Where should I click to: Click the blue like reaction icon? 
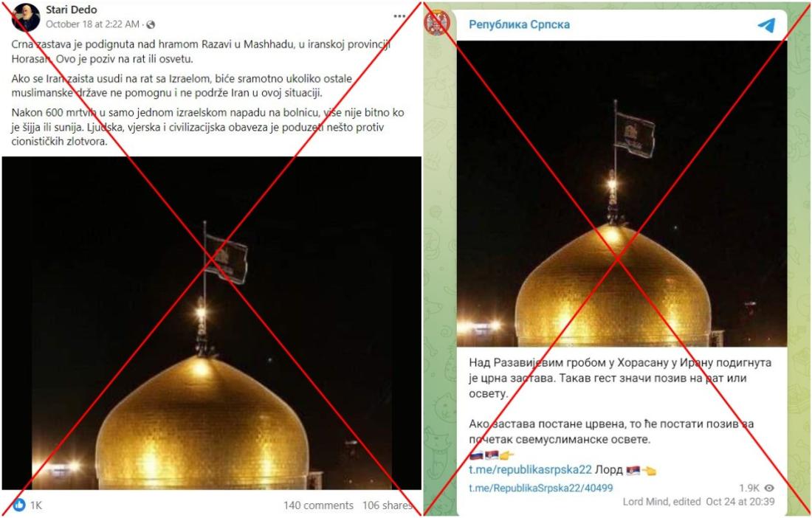tap(19, 505)
